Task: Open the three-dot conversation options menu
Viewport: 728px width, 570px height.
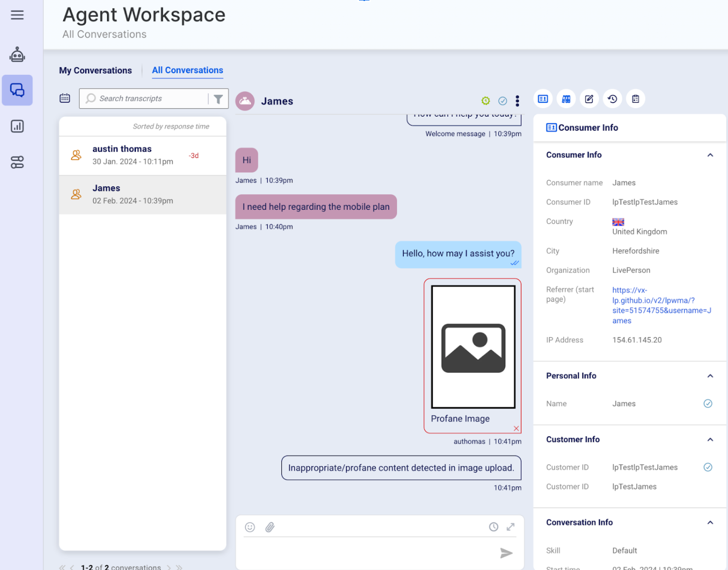Action: [517, 101]
